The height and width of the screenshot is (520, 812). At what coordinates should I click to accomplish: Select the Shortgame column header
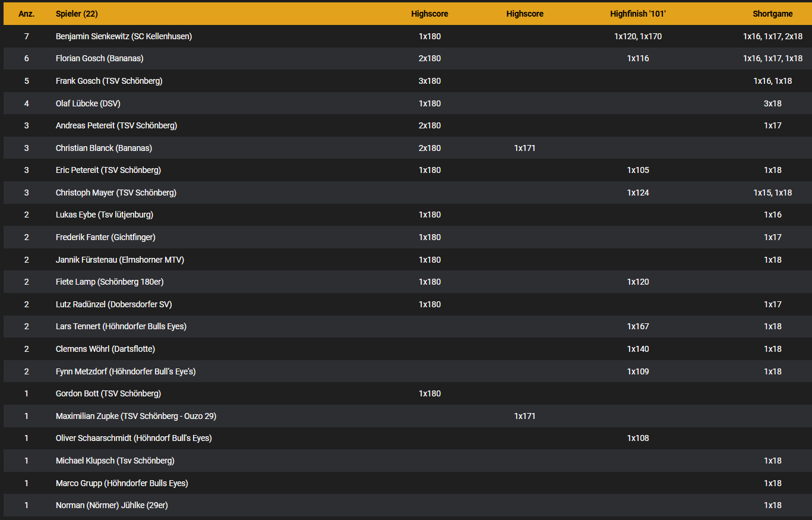click(x=772, y=14)
